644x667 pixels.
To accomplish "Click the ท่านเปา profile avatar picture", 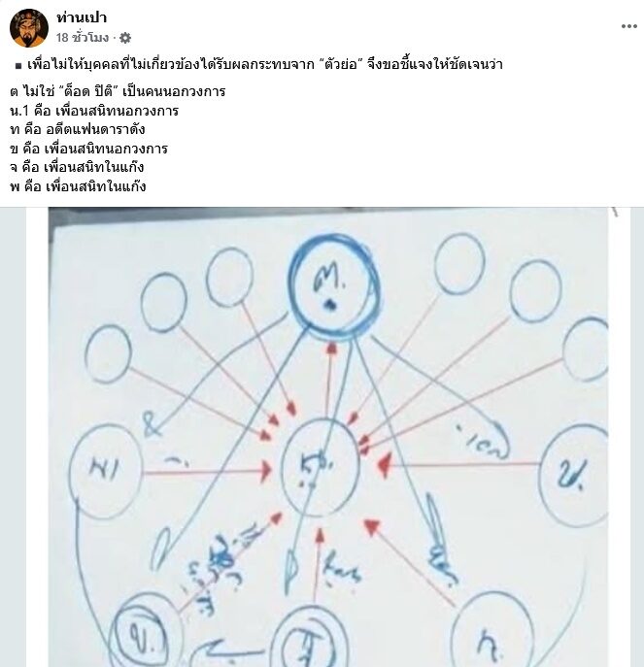I will 29,27.
